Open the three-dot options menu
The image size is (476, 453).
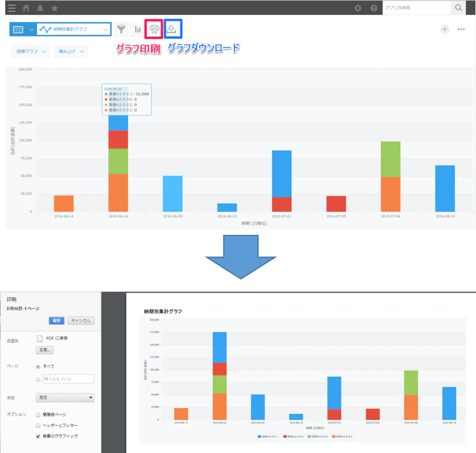click(x=461, y=29)
